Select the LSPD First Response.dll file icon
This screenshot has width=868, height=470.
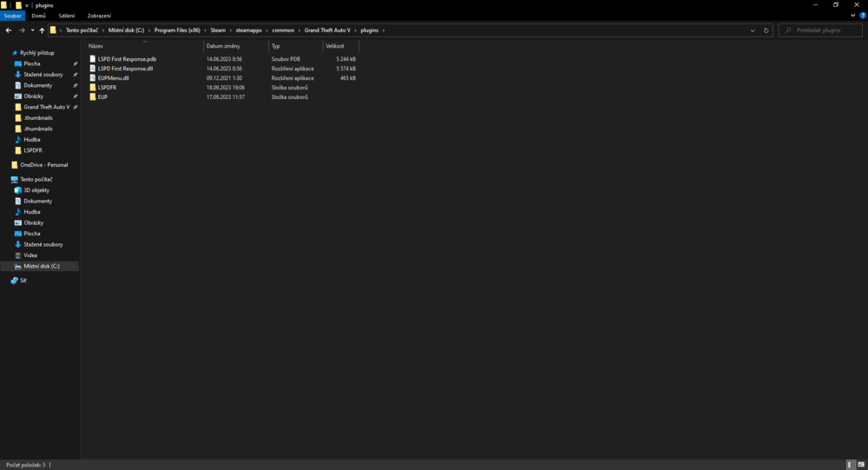[x=93, y=68]
